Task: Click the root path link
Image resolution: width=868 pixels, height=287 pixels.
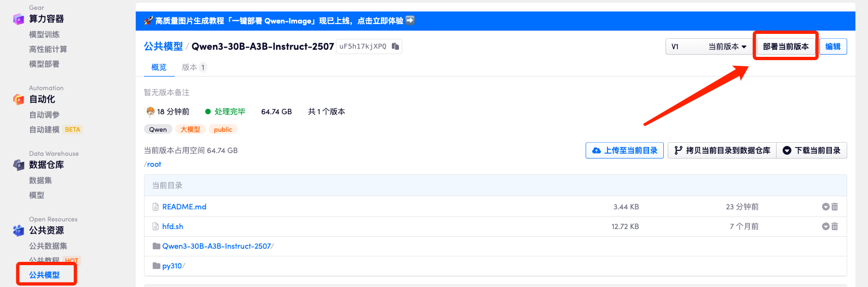Action: [154, 164]
